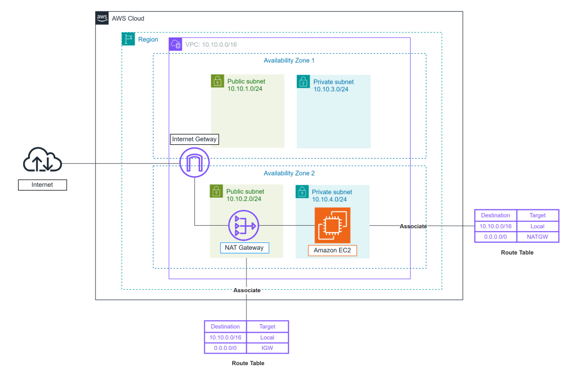Image resolution: width=588 pixels, height=374 pixels.
Task: Select the Internet label box
Action: [42, 185]
